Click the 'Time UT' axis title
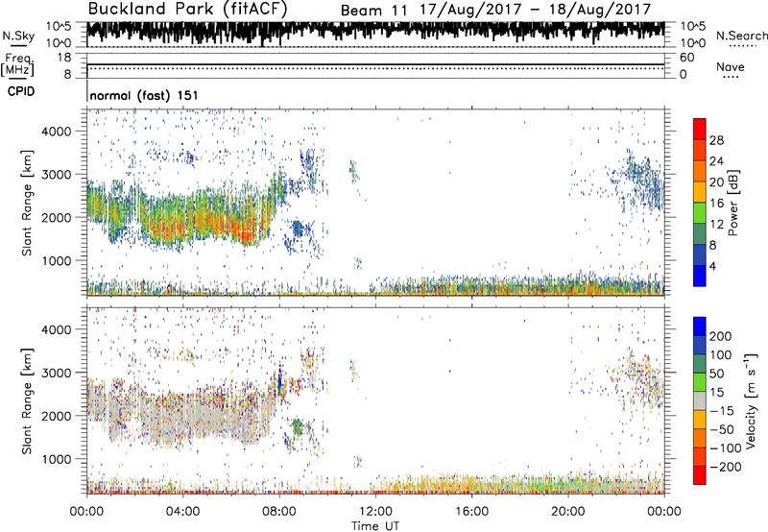This screenshot has width=768, height=532. 375,525
